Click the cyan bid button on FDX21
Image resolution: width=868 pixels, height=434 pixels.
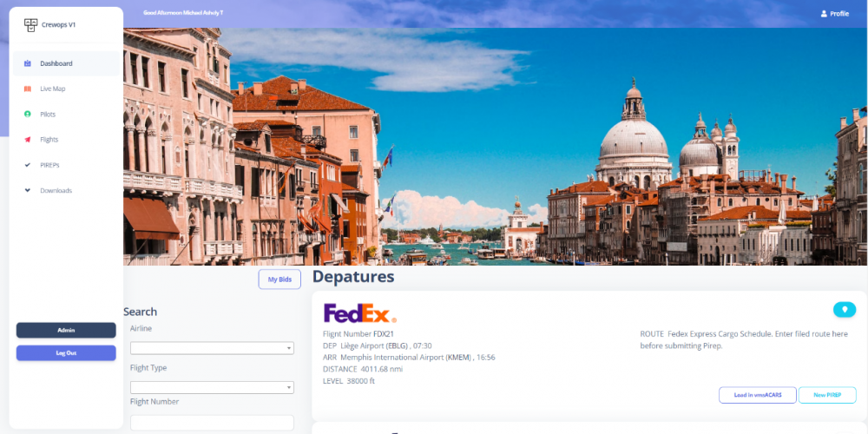(845, 310)
